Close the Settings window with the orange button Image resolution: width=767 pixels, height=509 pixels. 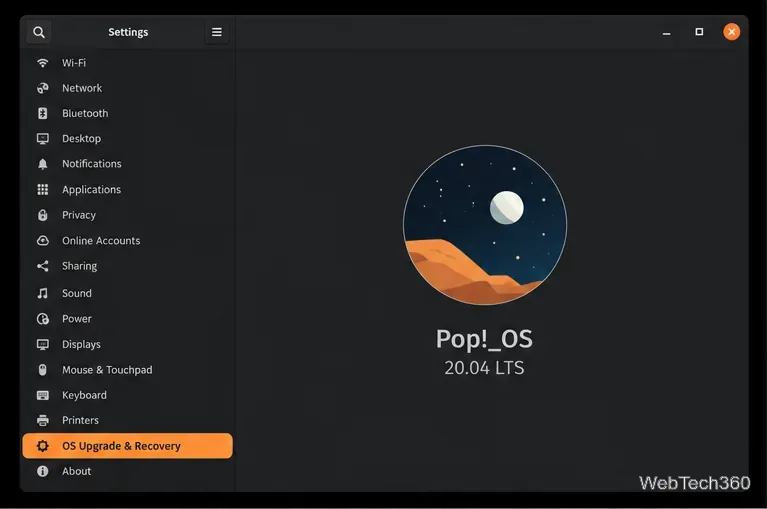point(731,32)
